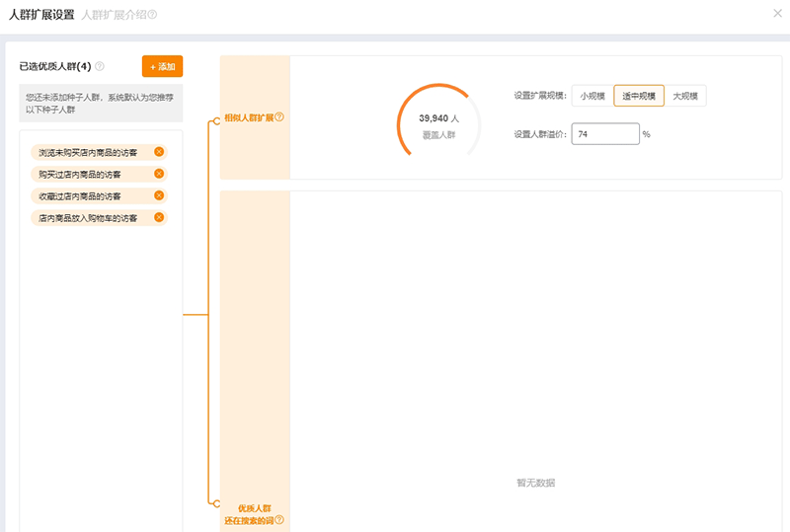Select the 优质人群还在搜索的词 section label
The image size is (790, 532).
point(248,514)
